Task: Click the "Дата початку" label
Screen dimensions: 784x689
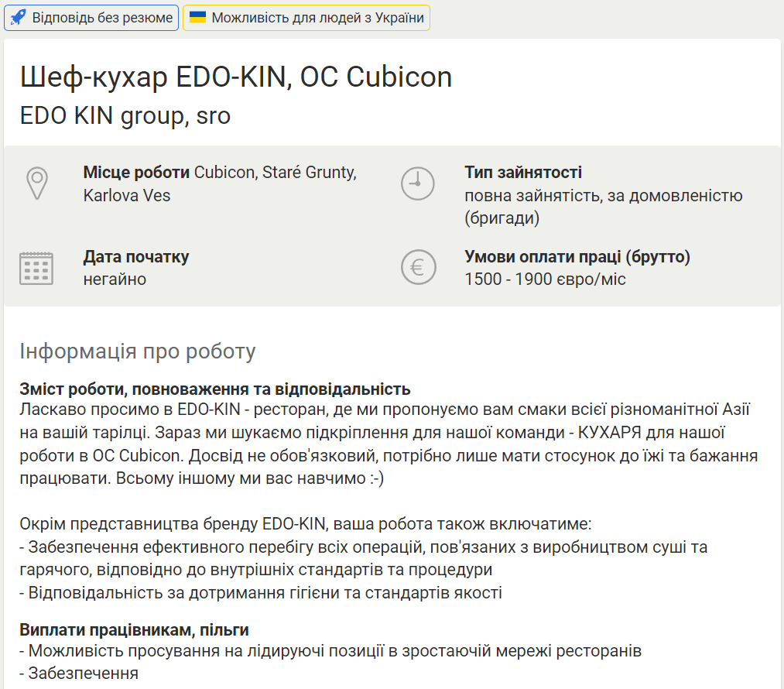Action: click(x=136, y=257)
